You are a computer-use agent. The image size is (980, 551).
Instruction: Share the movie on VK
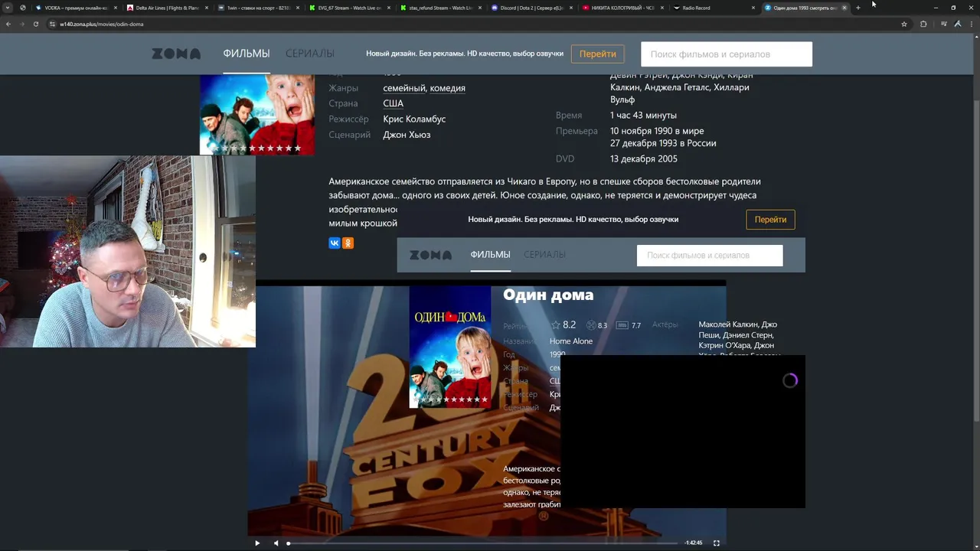(335, 243)
